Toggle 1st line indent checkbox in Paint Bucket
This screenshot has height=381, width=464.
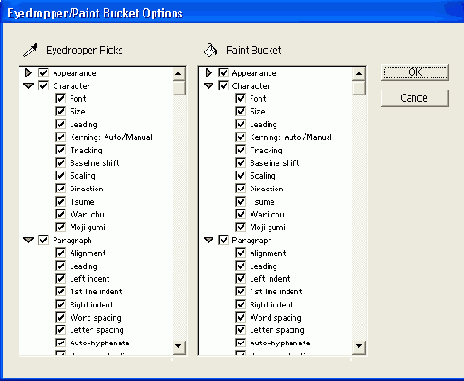(240, 291)
